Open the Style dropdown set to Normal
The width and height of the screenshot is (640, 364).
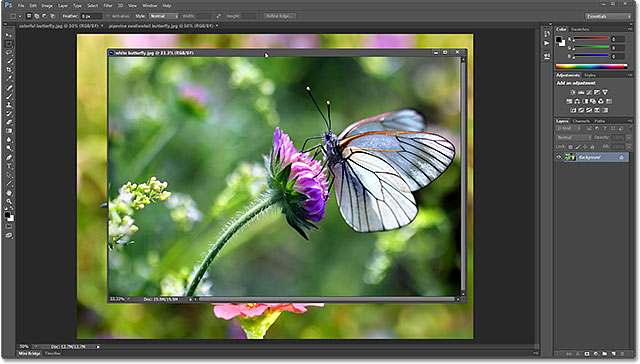click(164, 16)
